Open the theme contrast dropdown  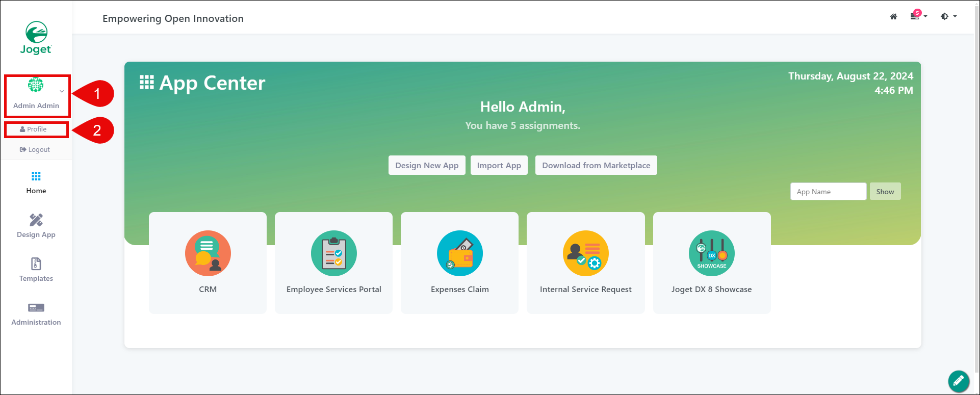tap(948, 16)
